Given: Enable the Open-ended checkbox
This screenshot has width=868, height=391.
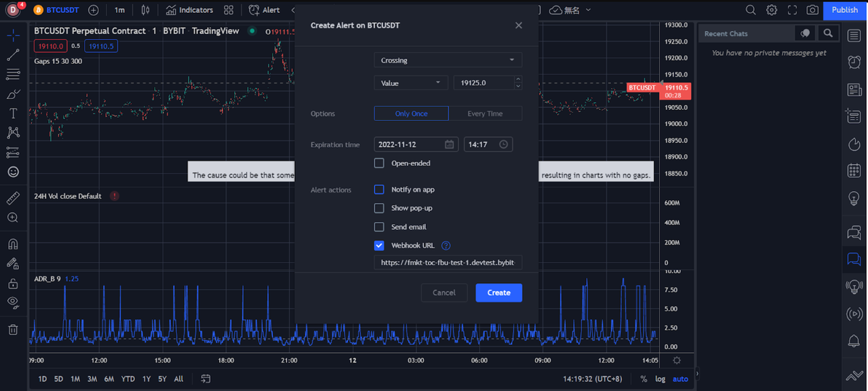Looking at the screenshot, I should click(379, 163).
